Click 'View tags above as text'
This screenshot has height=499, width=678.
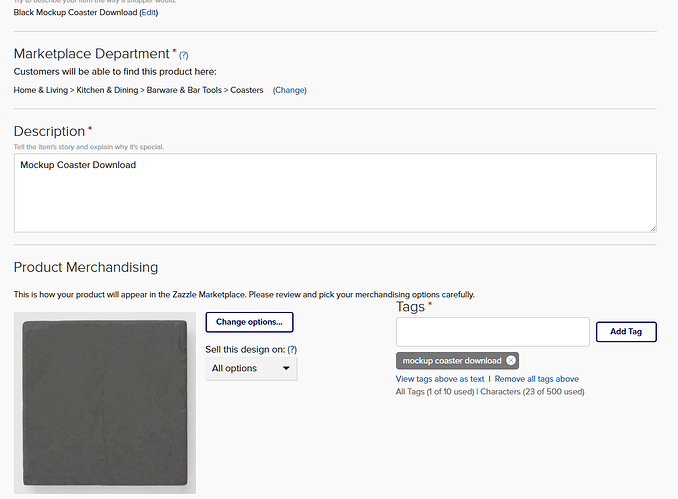tap(440, 379)
